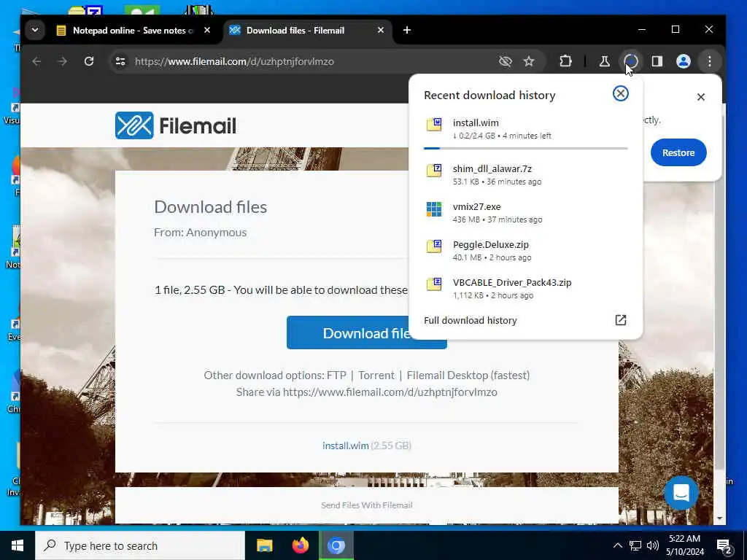The image size is (747, 560).
Task: Click the Restore button
Action: (x=678, y=152)
